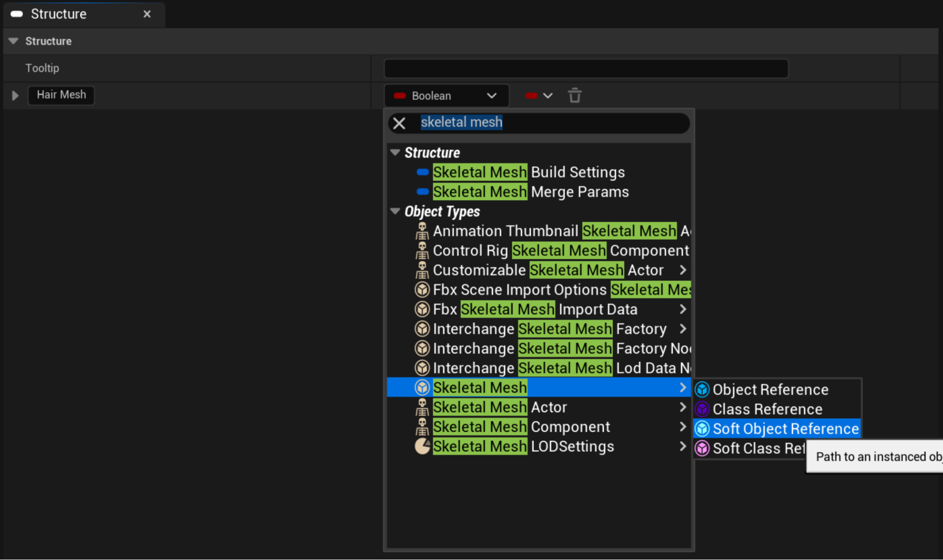This screenshot has width=943, height=560.
Task: Choose Object Reference from submenu
Action: 777,390
